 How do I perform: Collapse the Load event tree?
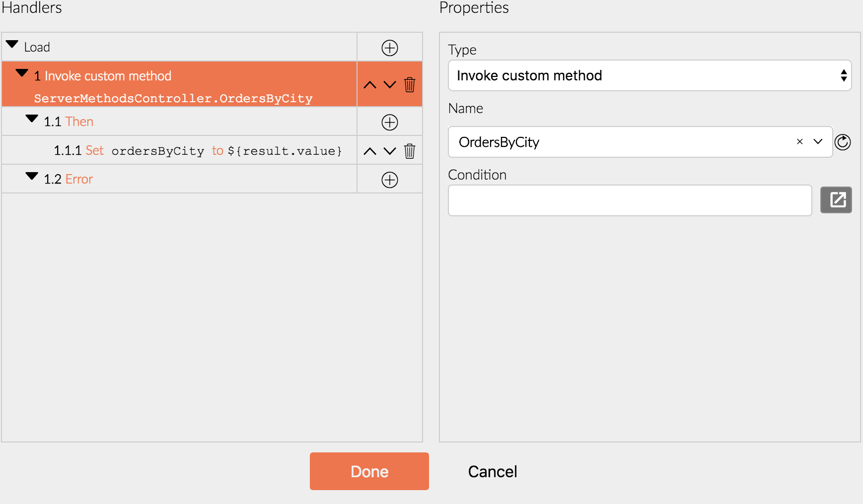point(12,45)
